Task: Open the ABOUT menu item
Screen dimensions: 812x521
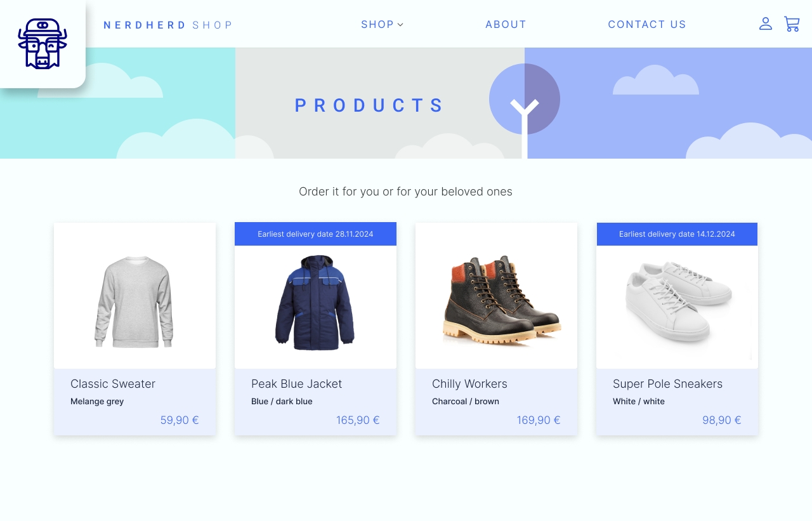Action: click(506, 24)
